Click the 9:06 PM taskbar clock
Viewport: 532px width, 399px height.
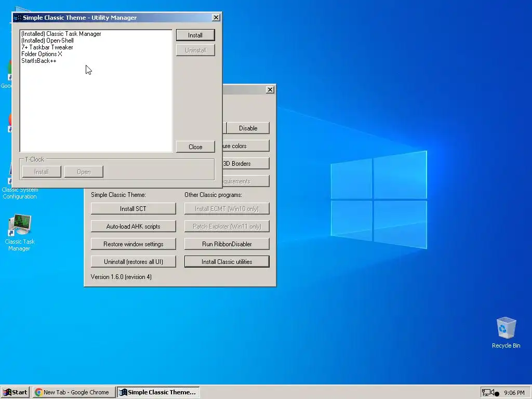pos(514,393)
